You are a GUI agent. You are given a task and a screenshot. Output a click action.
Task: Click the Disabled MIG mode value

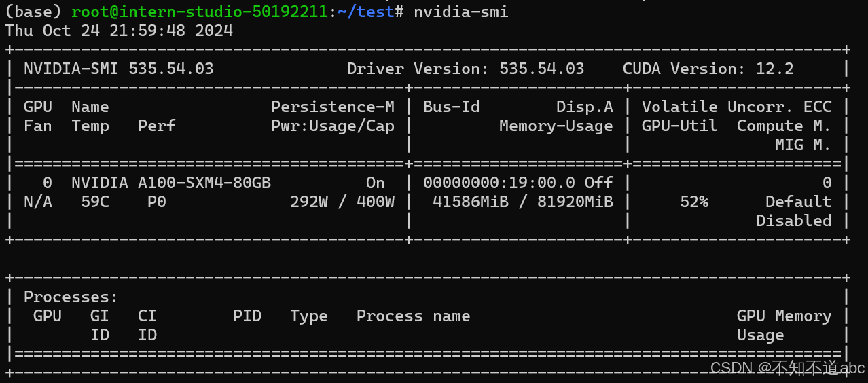793,221
